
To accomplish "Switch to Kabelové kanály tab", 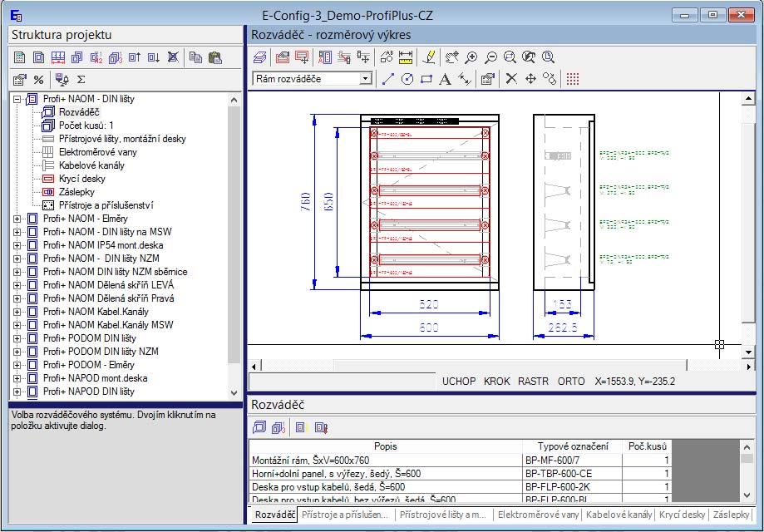I will coord(619,515).
